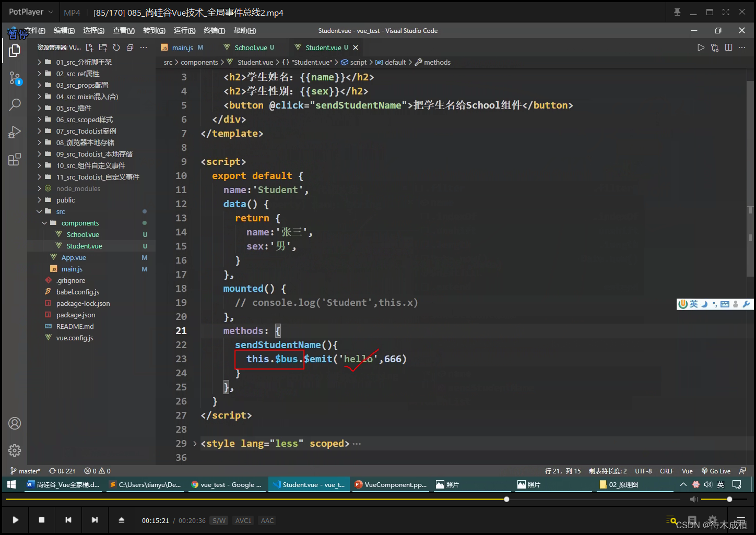Change the CRLF end-of-line sequence
Viewport: 756px width, 535px height.
click(x=667, y=471)
